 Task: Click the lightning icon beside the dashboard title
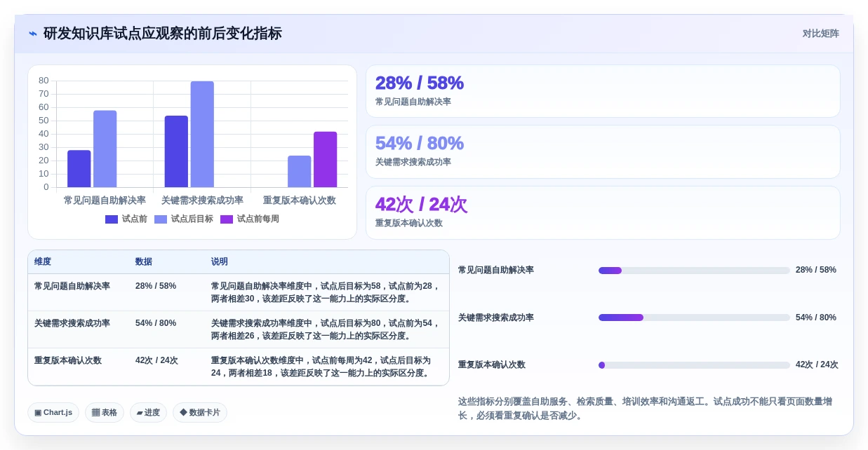pos(33,34)
